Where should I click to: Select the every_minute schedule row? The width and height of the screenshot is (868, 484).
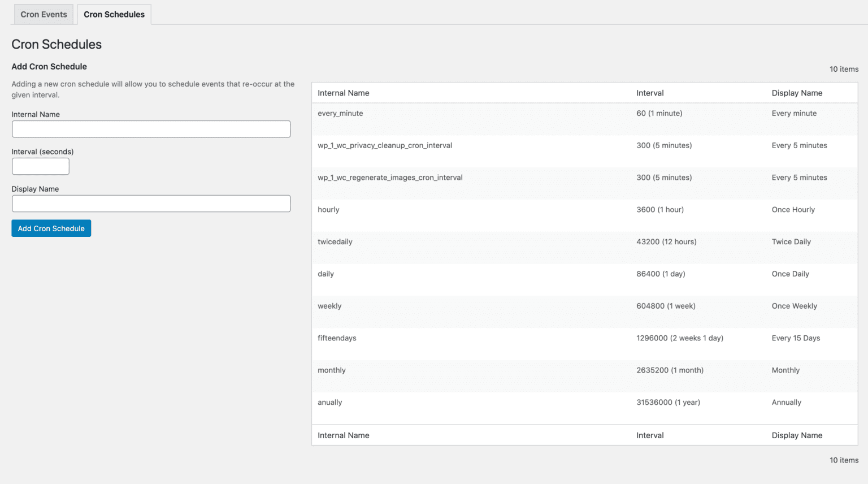tap(341, 113)
